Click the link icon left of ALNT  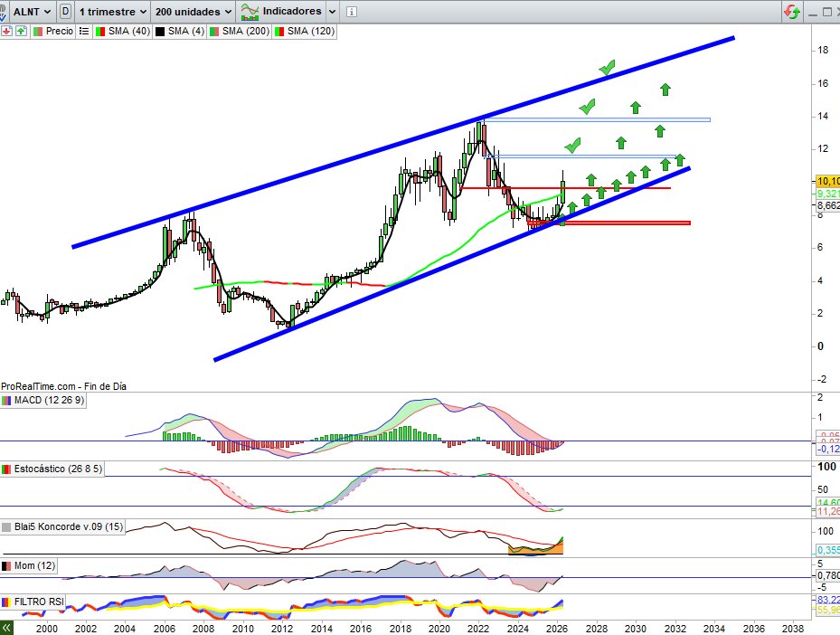coord(3,11)
